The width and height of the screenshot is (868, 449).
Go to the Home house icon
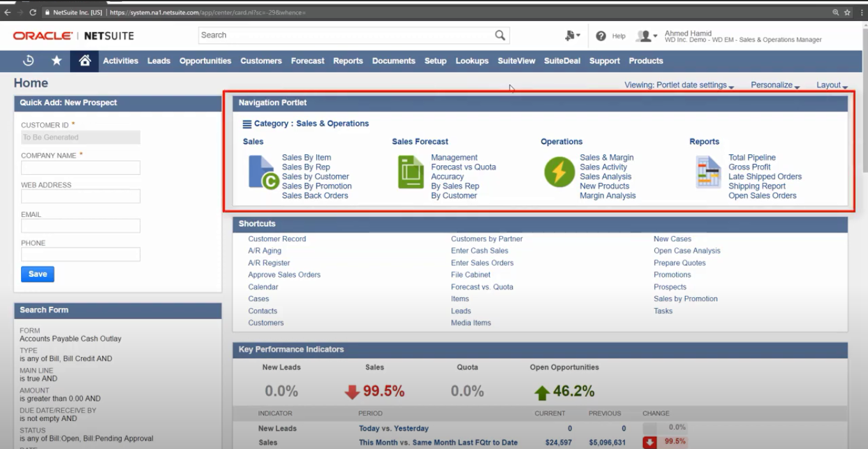point(84,61)
